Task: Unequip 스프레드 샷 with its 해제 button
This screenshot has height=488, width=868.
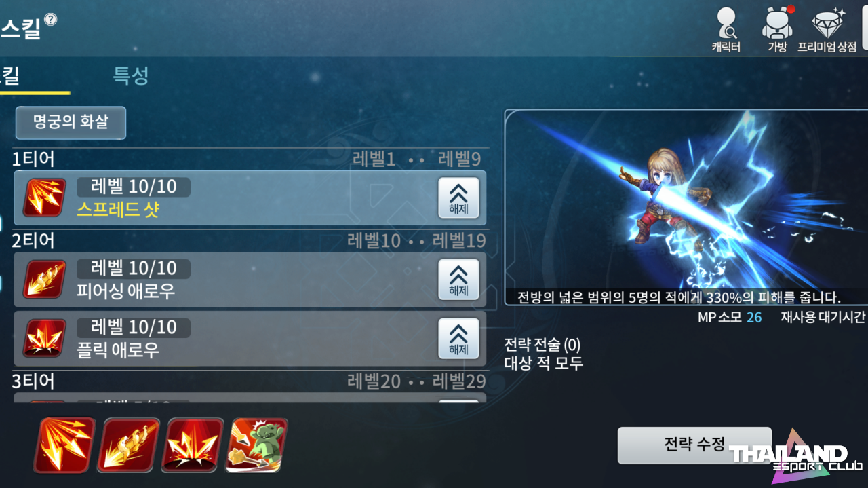Action: (459, 198)
